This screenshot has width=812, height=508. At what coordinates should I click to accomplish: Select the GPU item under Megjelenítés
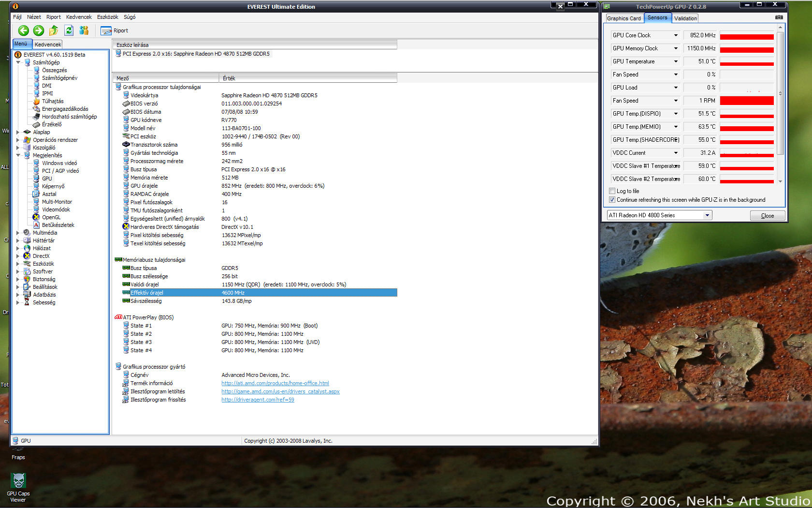pyautogui.click(x=46, y=179)
